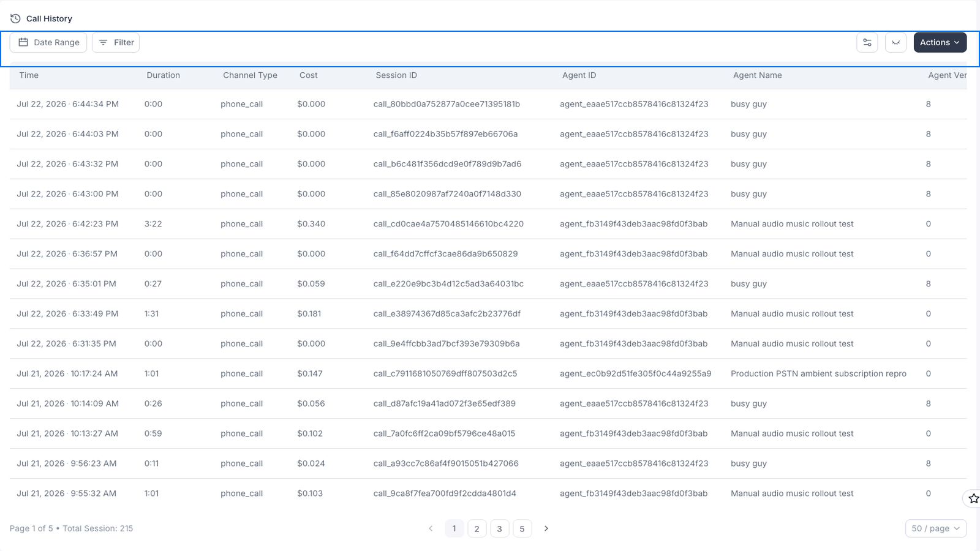Viewport: 980px width, 551px height.
Task: Click the star icon at the right edge
Action: 973,499
